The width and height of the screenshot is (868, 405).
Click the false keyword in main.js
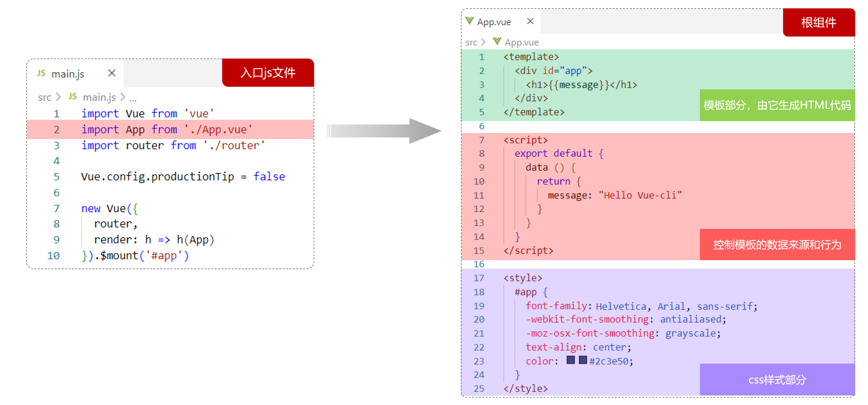coord(269,177)
